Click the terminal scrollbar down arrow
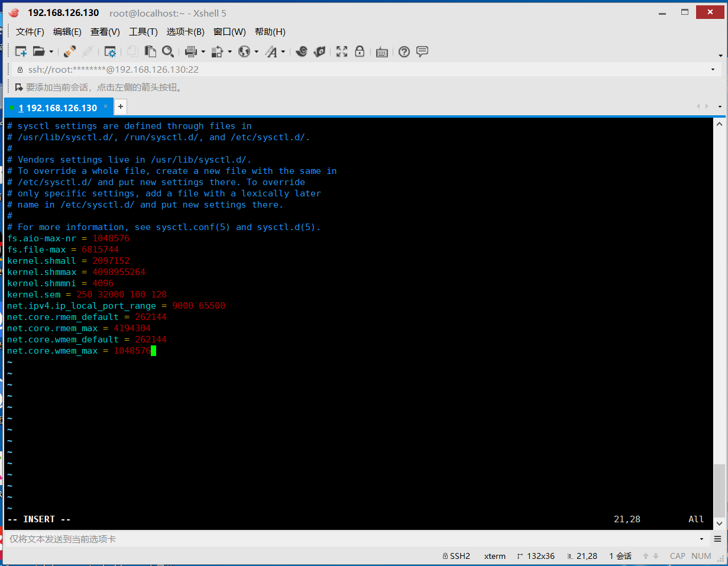The height and width of the screenshot is (566, 728). coord(719,523)
